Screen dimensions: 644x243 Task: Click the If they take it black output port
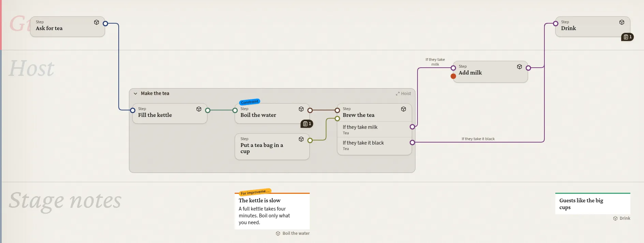(x=412, y=143)
